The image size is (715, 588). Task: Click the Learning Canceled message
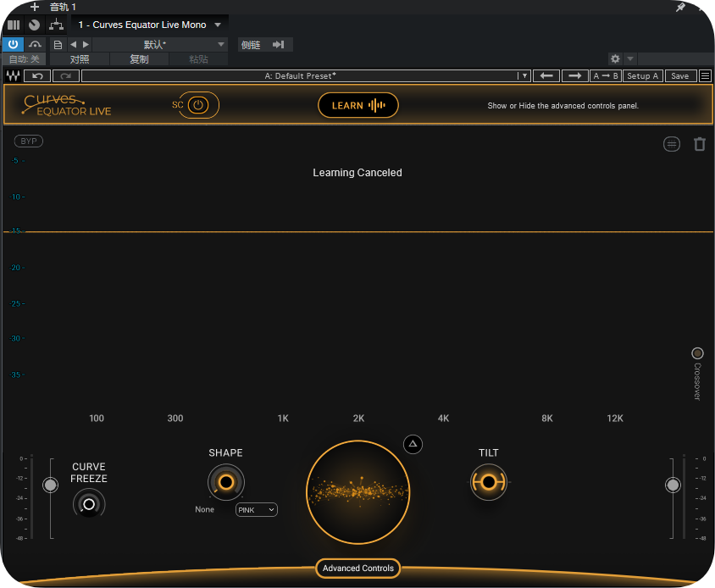357,173
